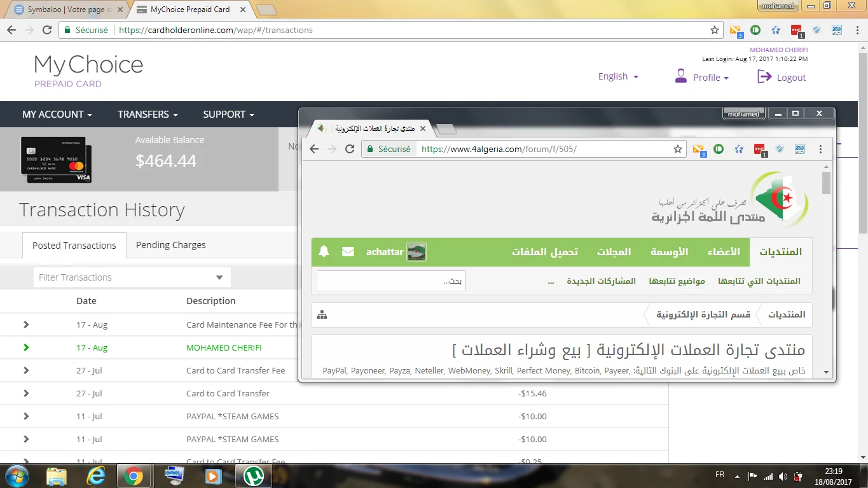Click the achattar username link
868x488 pixels.
tap(384, 252)
